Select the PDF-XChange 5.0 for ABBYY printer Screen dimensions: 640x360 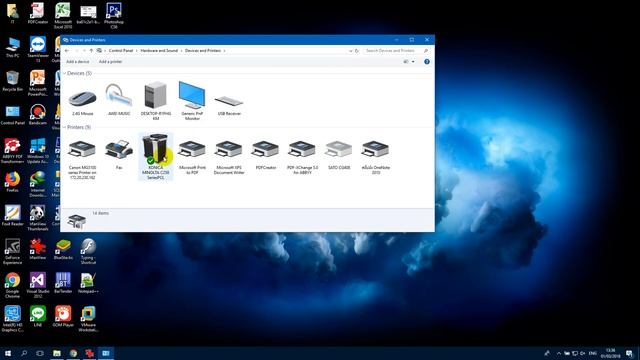pyautogui.click(x=302, y=157)
